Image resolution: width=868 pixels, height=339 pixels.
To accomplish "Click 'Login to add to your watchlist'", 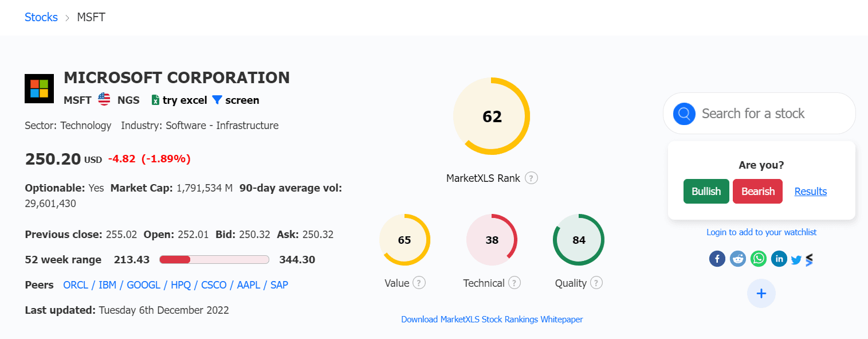I will coord(761,232).
